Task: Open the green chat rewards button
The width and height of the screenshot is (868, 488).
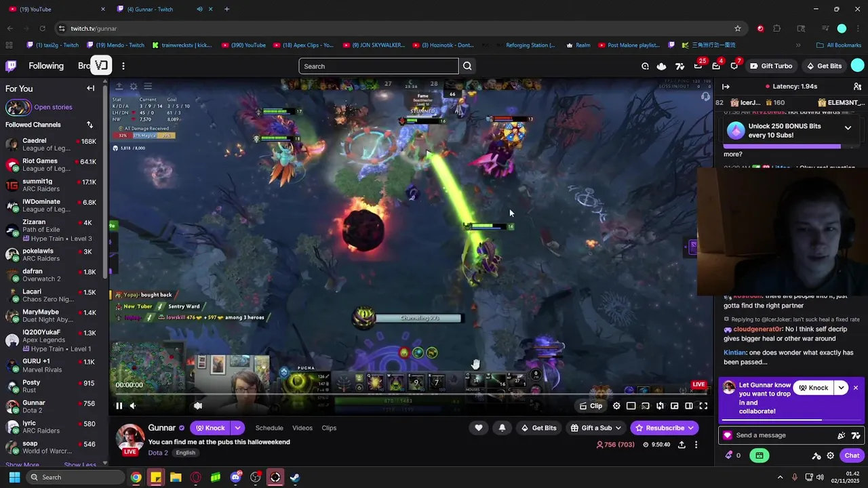Action: click(759, 455)
